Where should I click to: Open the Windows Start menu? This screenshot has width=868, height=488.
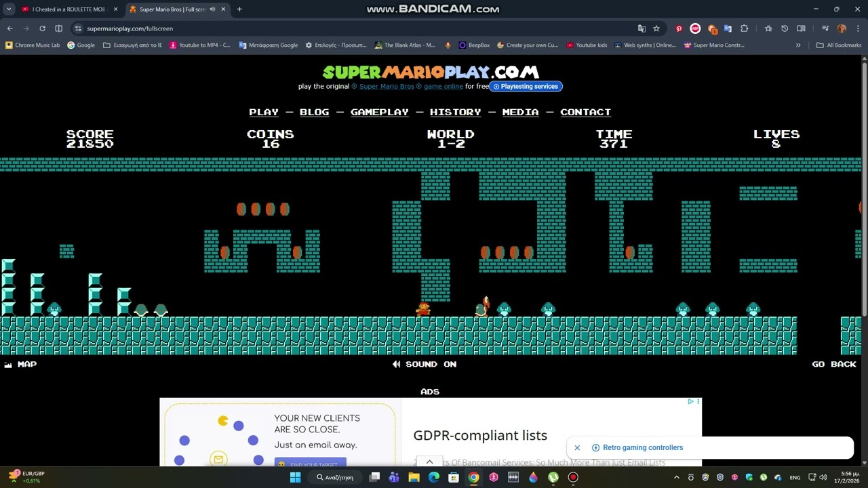click(x=295, y=477)
